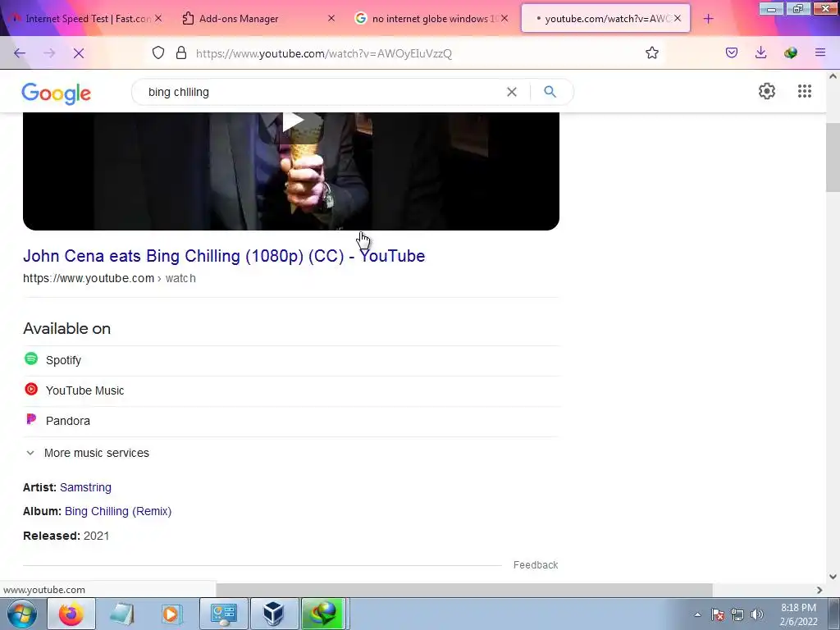Open Google settings gear icon
Screen dimensions: 840x630
click(767, 91)
